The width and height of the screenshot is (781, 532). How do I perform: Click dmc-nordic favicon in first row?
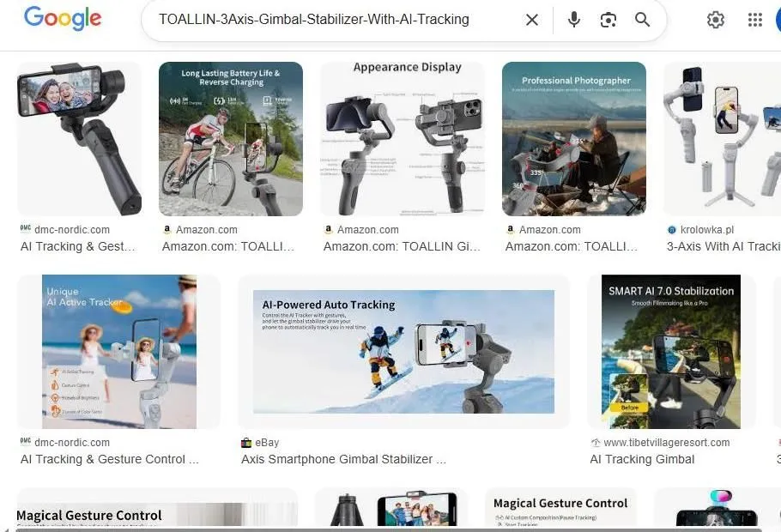click(26, 228)
